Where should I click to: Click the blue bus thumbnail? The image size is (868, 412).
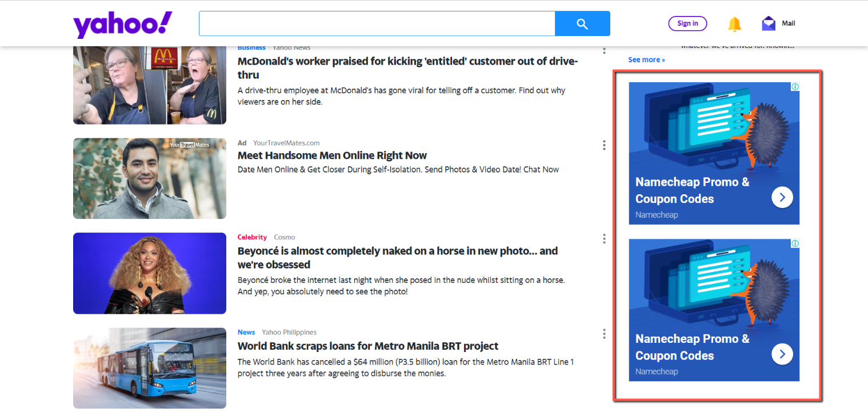(x=150, y=368)
